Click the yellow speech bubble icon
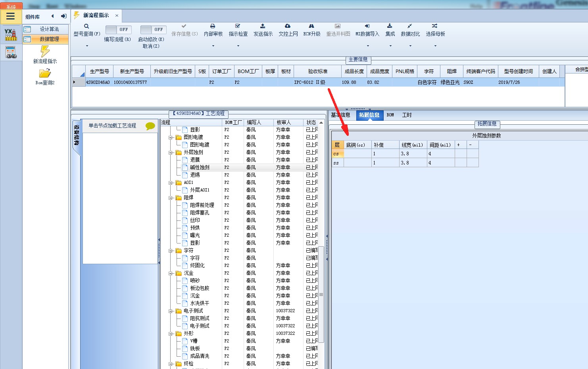588x369 pixels. (x=150, y=126)
